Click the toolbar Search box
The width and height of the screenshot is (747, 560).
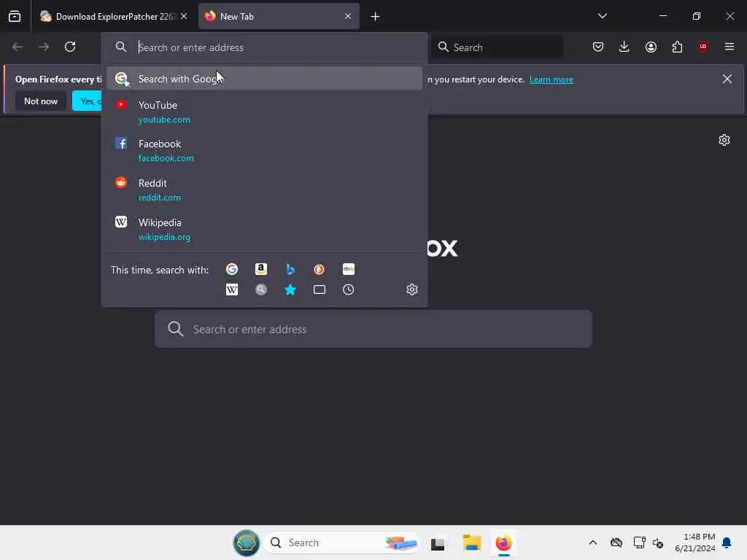497,47
